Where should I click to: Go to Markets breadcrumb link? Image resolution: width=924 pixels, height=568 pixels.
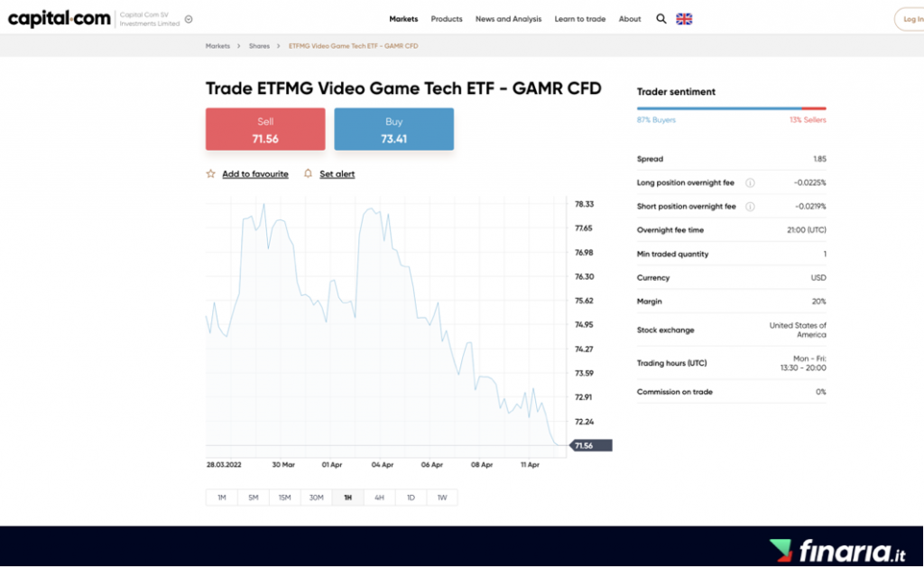point(217,46)
